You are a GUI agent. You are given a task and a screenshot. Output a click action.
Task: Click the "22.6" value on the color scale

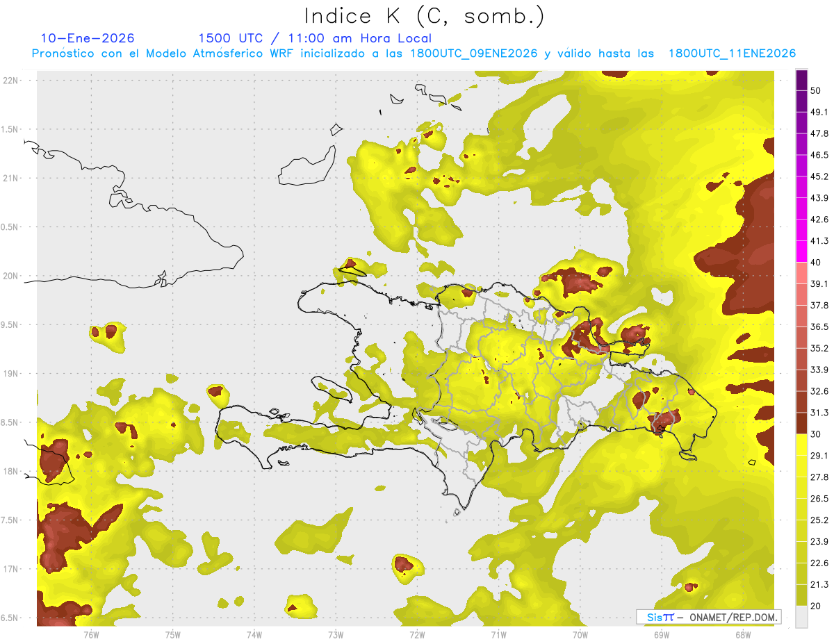[819, 563]
